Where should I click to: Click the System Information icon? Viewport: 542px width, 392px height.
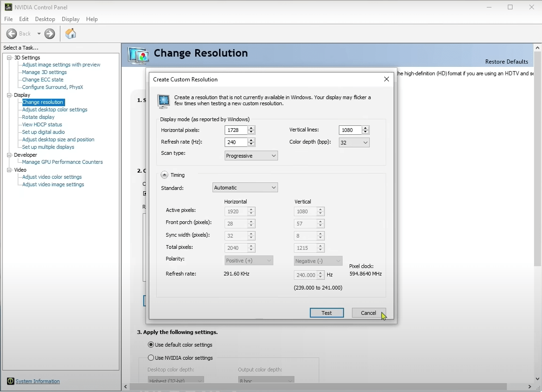click(x=10, y=381)
